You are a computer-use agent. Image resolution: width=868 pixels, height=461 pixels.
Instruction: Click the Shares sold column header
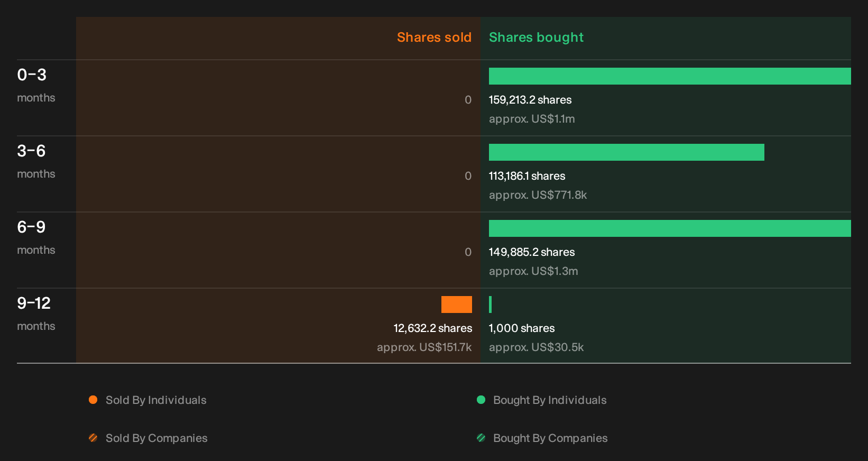434,38
